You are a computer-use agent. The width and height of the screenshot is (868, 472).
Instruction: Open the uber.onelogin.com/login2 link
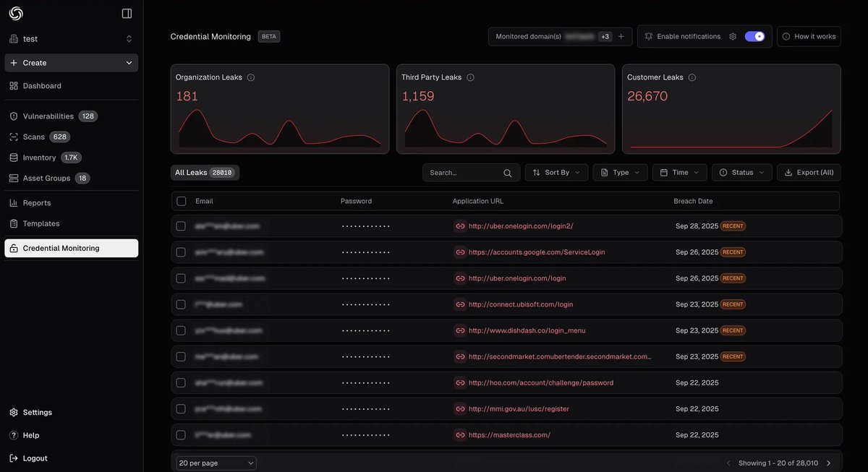pyautogui.click(x=519, y=225)
